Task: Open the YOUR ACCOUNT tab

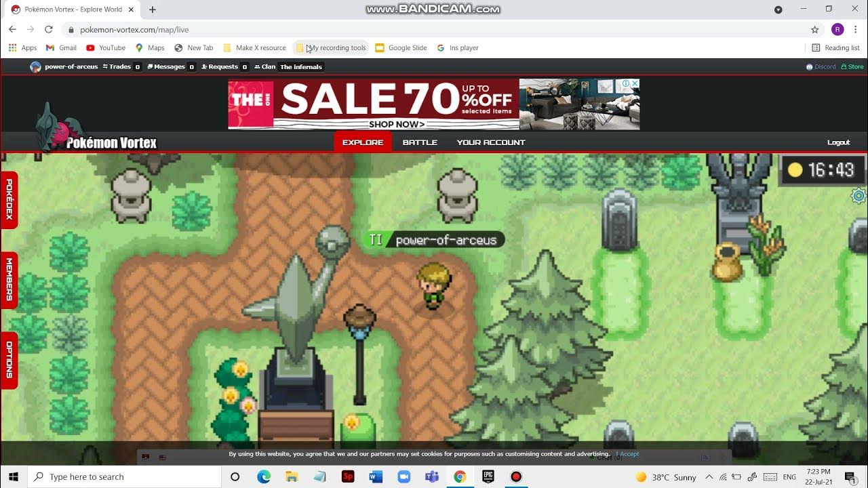Action: coord(491,142)
